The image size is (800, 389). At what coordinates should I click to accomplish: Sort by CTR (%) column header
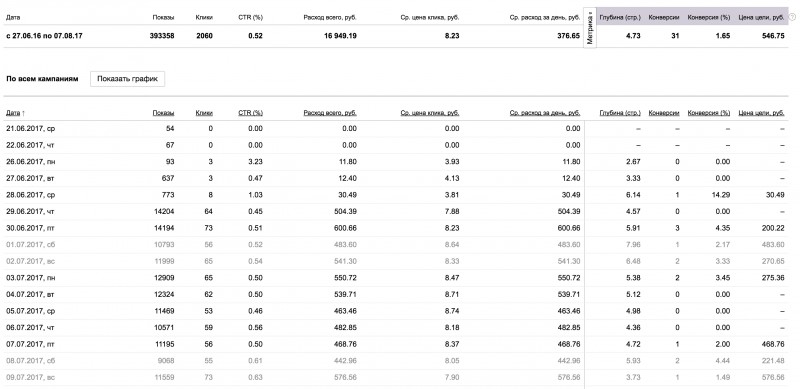pos(251,113)
